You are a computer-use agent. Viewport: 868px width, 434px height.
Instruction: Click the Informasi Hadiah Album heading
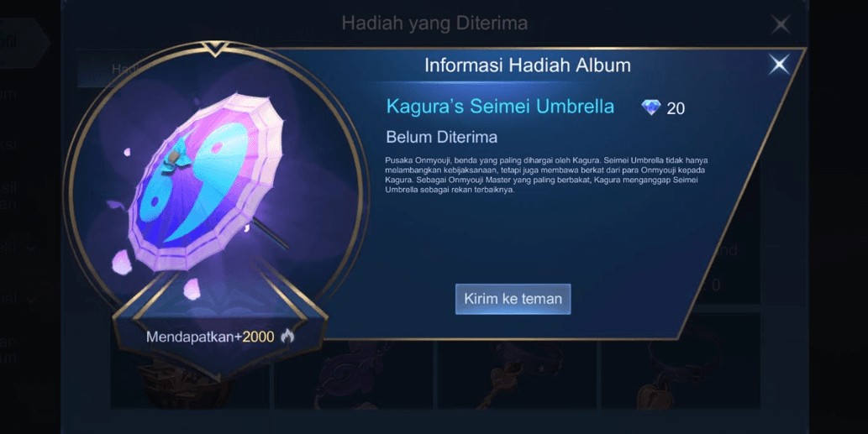coord(527,65)
